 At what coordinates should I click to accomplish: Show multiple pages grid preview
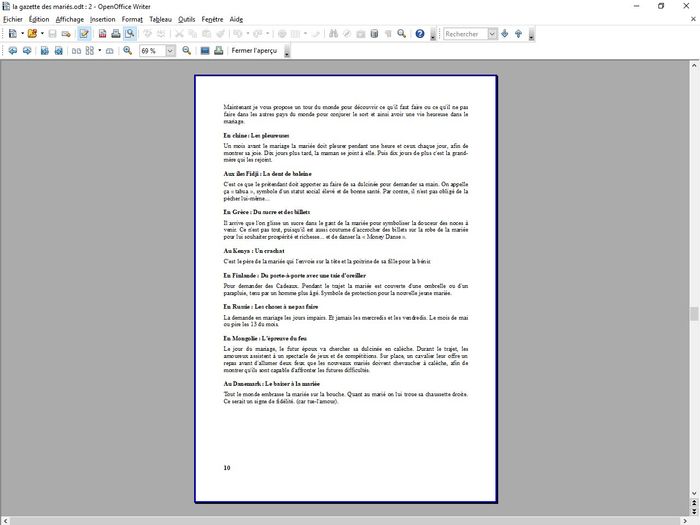coord(90,50)
